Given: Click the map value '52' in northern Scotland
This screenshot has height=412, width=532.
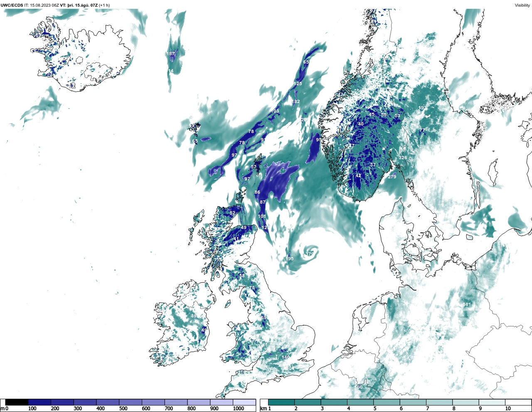Looking at the screenshot, I should tap(232, 213).
